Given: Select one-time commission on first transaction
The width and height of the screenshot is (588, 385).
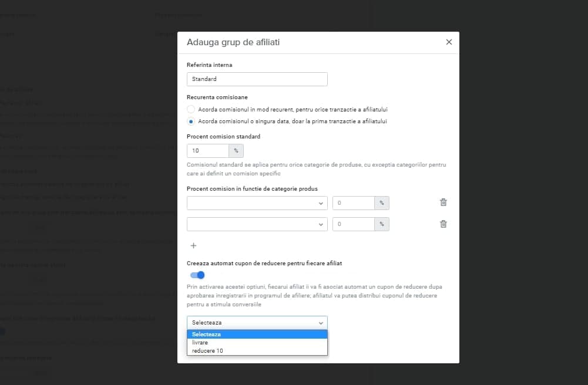Looking at the screenshot, I should coord(191,121).
